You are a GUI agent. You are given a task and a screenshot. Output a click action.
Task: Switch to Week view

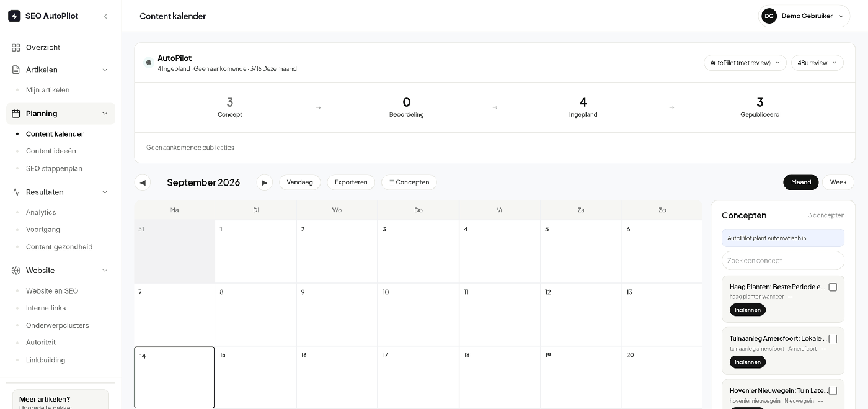838,182
